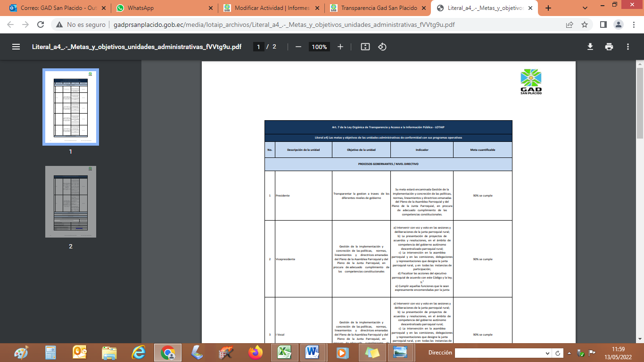The width and height of the screenshot is (644, 362).
Task: Rotate the document counterclockwise
Action: pos(382,47)
